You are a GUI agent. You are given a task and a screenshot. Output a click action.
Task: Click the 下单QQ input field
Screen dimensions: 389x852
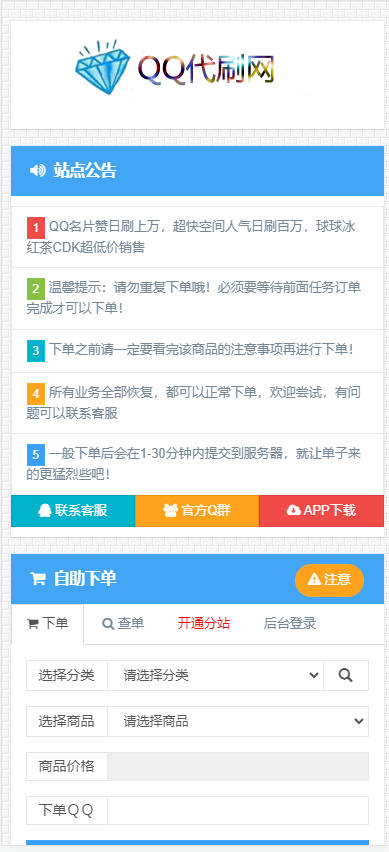(238, 811)
